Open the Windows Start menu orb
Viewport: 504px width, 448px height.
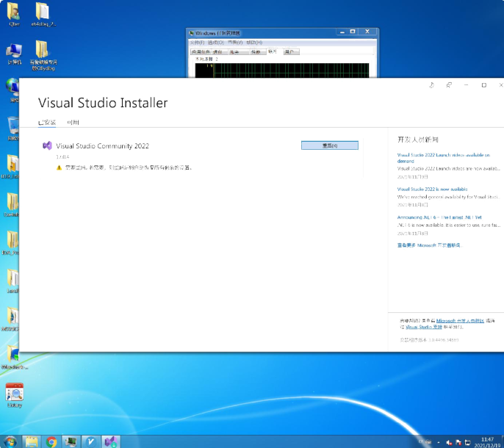coord(11,441)
